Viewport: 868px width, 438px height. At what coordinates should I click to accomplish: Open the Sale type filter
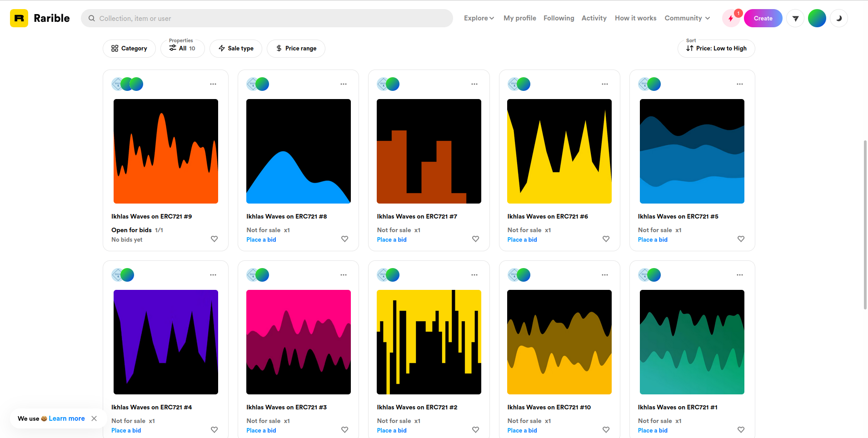click(236, 49)
